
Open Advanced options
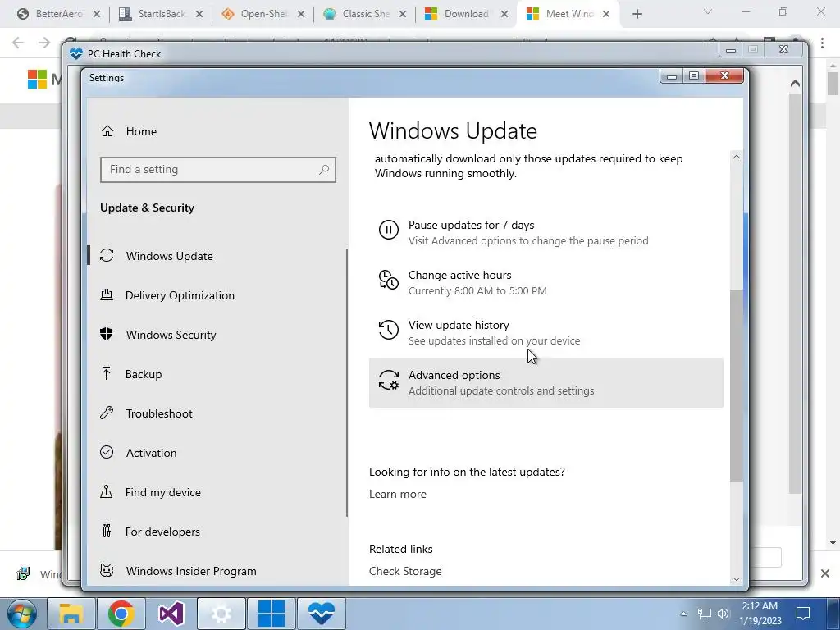[546, 382]
